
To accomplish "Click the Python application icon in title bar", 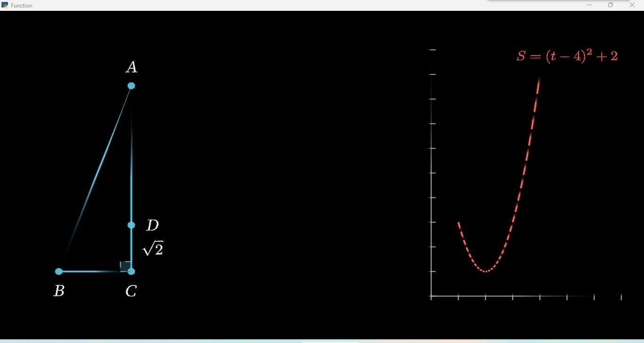I will click(x=5, y=5).
